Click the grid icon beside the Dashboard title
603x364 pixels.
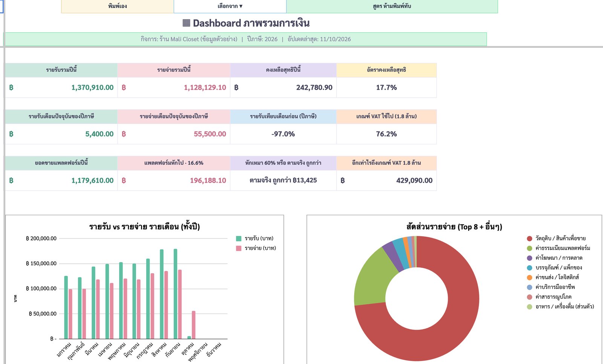pyautogui.click(x=186, y=23)
